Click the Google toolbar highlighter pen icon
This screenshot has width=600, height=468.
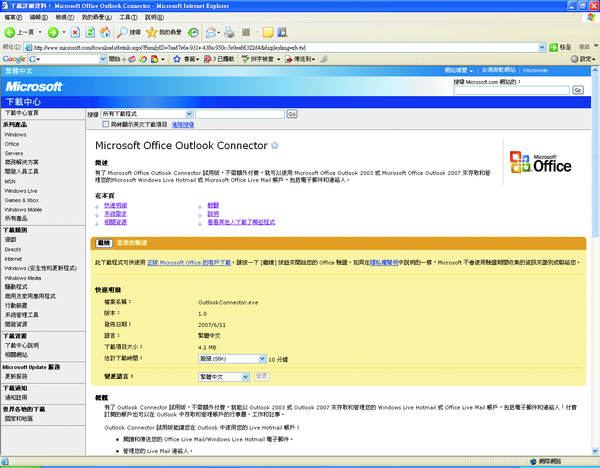pos(324,59)
